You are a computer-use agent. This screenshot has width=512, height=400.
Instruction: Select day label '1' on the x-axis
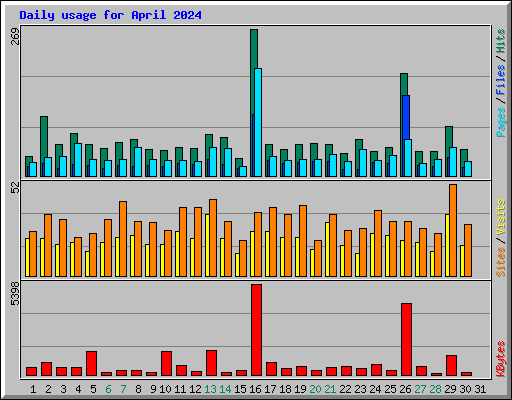(33, 389)
